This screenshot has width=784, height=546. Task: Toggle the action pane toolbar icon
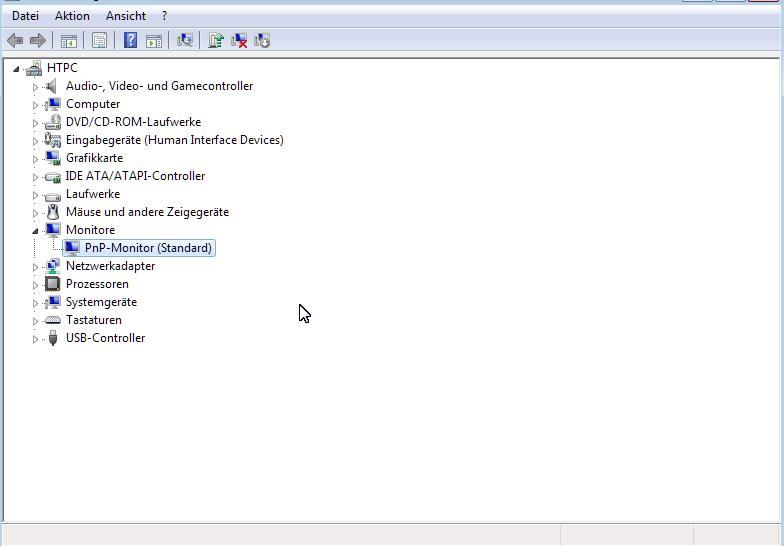(154, 40)
